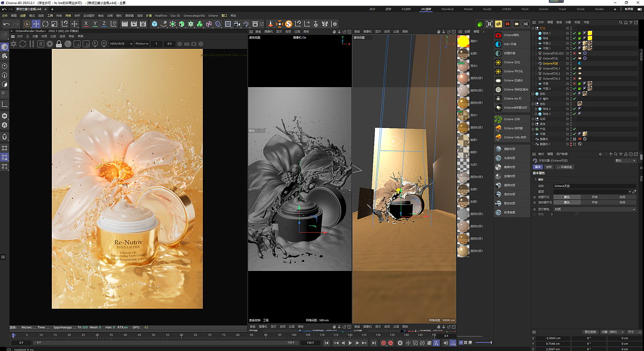Image resolution: width=644 pixels, height=351 pixels.
Task: Open the search icon in object manager
Action: click(621, 22)
